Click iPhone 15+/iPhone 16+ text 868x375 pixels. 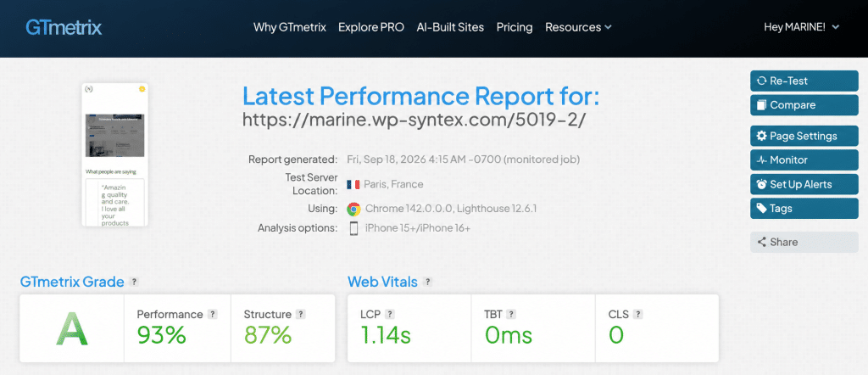pyautogui.click(x=418, y=228)
